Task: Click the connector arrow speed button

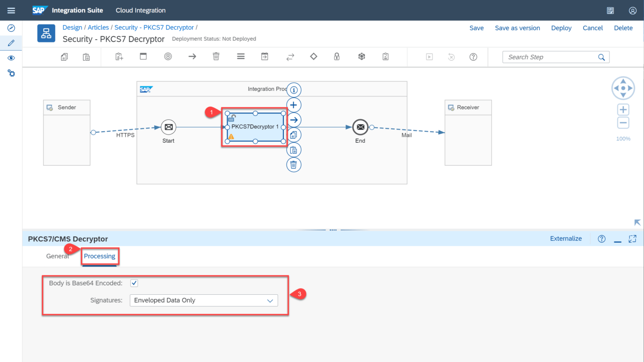Action: click(294, 120)
